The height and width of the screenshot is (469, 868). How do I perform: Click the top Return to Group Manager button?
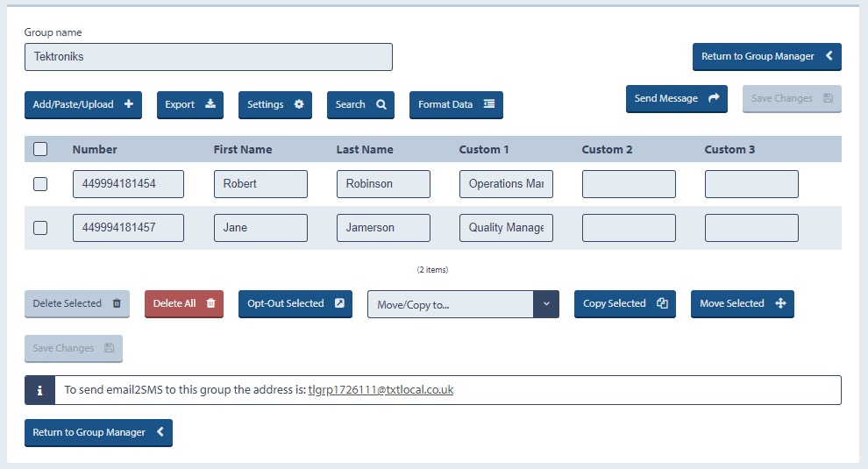tap(766, 56)
